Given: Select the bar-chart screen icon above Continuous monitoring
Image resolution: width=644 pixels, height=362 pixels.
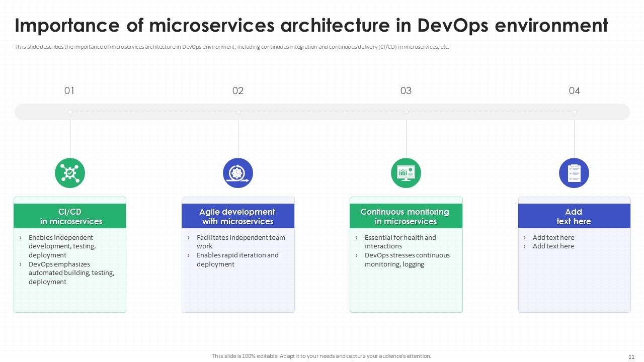Looking at the screenshot, I should coord(406,172).
